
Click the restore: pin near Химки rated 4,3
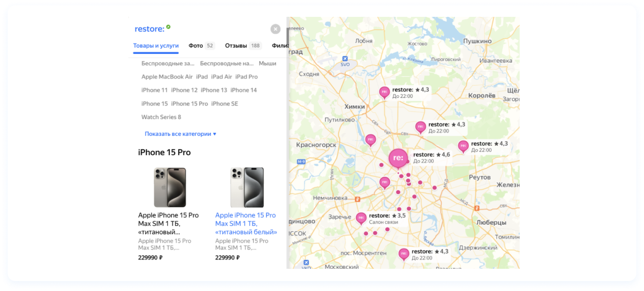(x=384, y=92)
